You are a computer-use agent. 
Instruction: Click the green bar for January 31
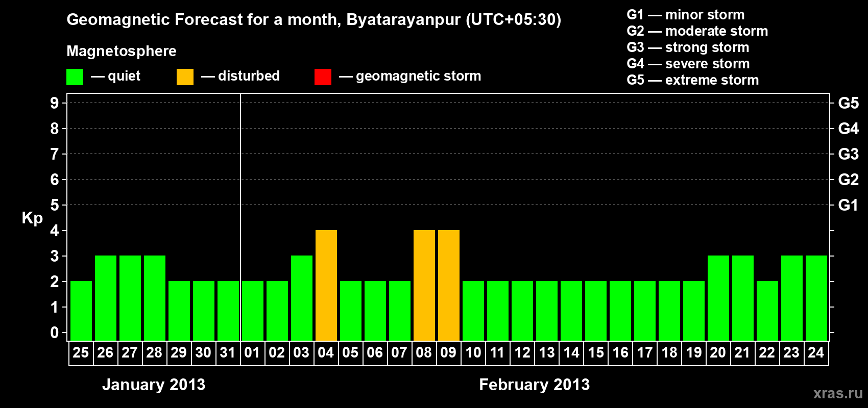click(228, 311)
